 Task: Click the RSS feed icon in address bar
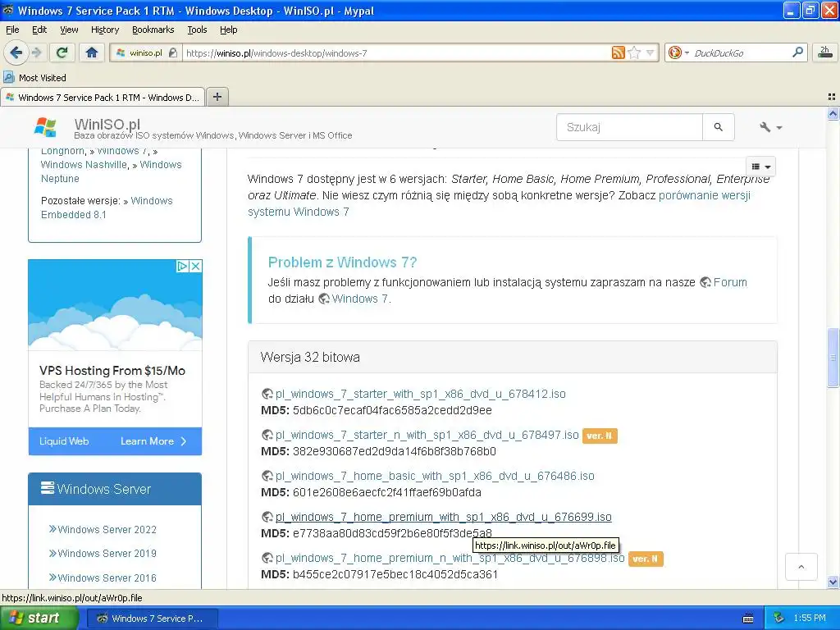pos(619,52)
